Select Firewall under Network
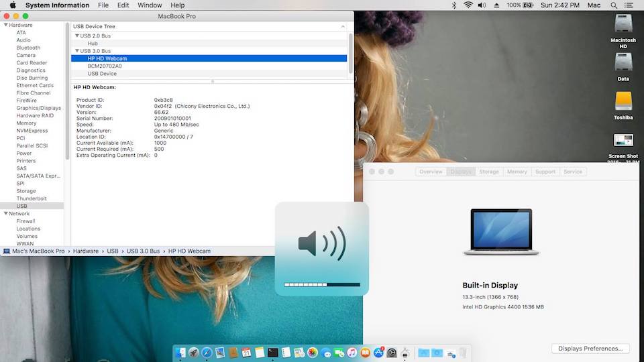 click(x=25, y=221)
